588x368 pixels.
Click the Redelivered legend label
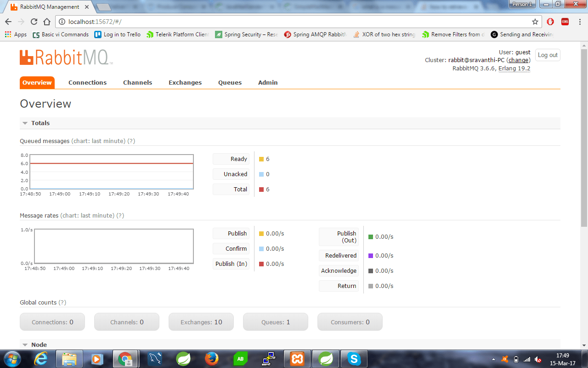coord(339,256)
